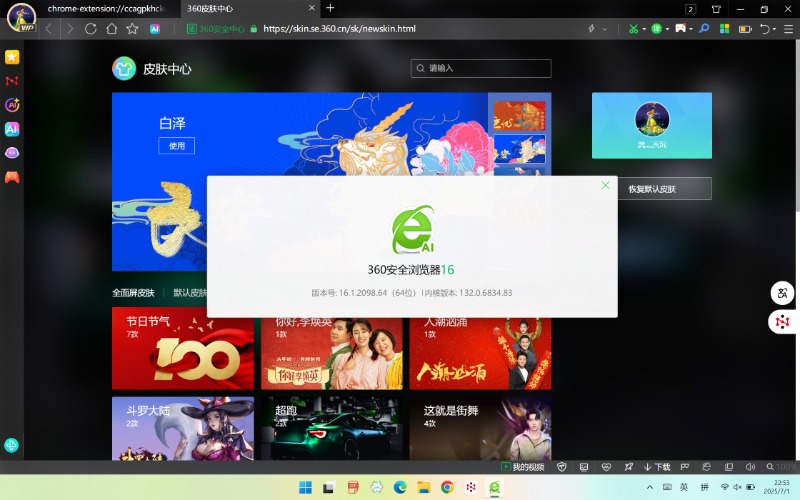Open 下载 downloads in status bar

tap(657, 467)
